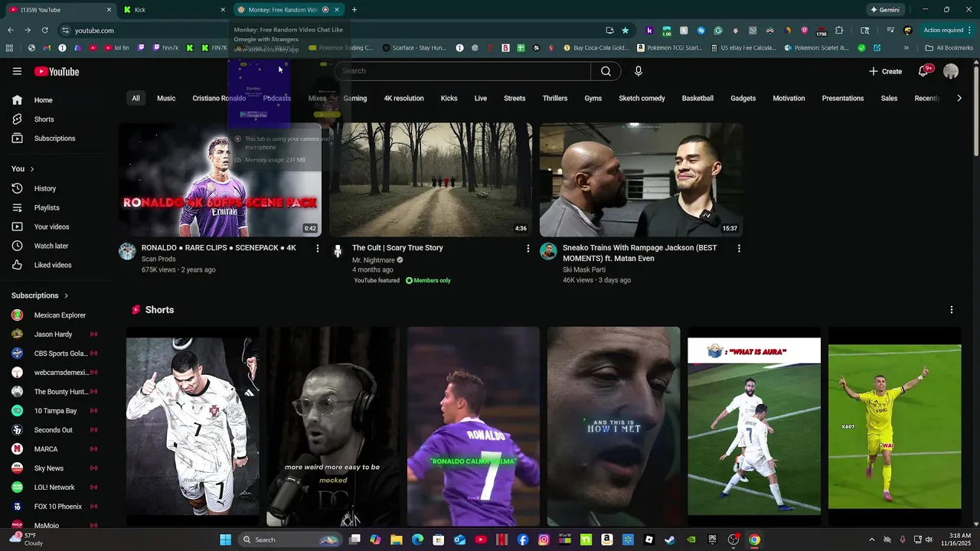This screenshot has width=980, height=551.
Task: Select the Music filter chip
Action: tap(166, 99)
